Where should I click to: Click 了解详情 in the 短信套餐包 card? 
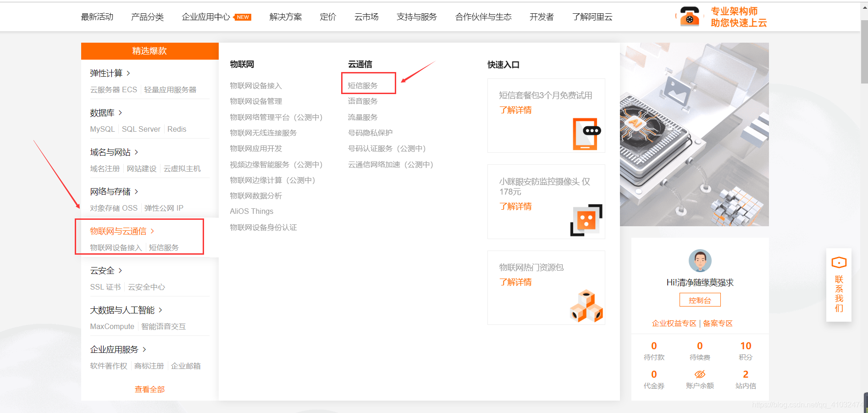(515, 110)
